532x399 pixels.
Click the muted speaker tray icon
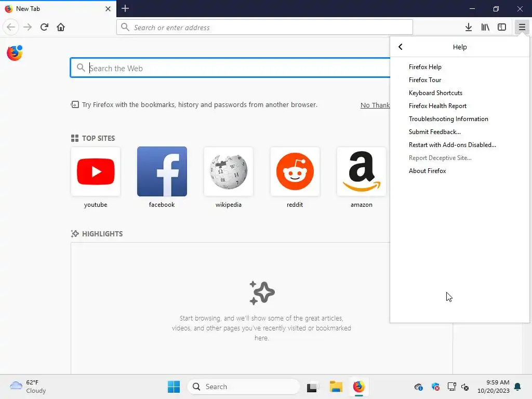coord(465,387)
